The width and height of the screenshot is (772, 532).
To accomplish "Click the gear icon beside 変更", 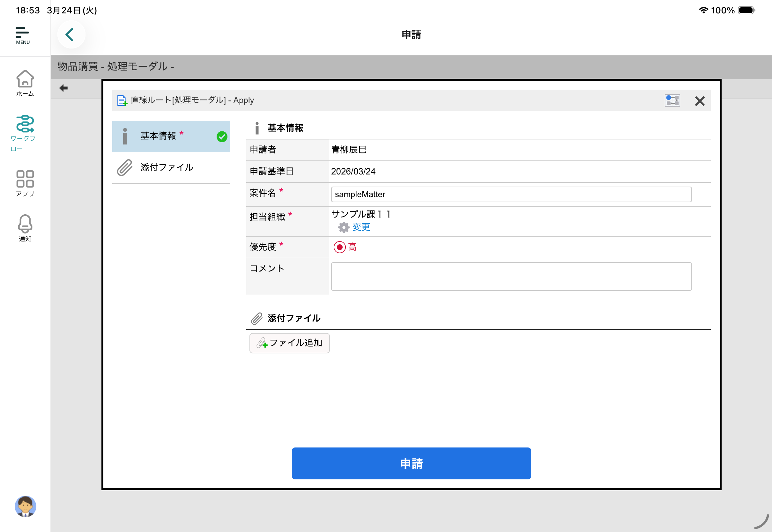I will (x=343, y=227).
